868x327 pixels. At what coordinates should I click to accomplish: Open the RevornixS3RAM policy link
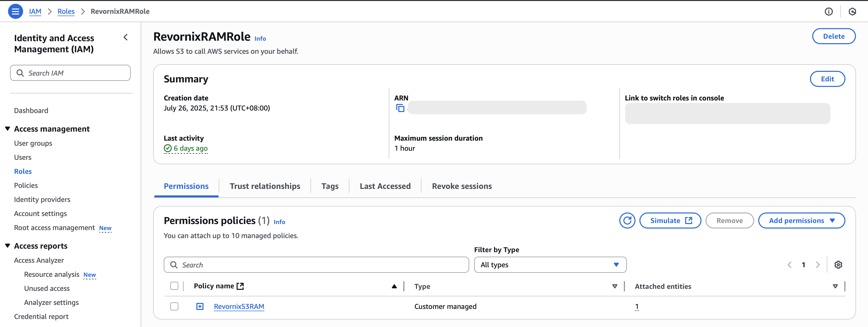click(x=239, y=306)
